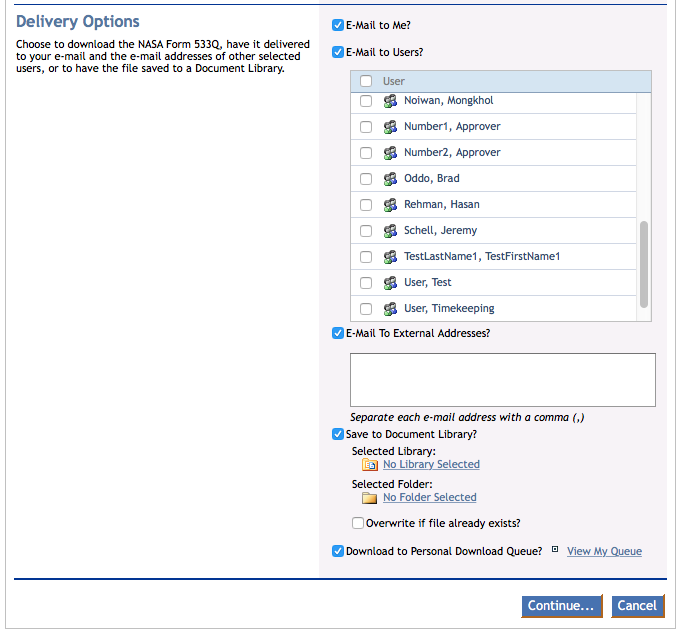
Task: Select all users with header checkbox
Action: tap(366, 81)
